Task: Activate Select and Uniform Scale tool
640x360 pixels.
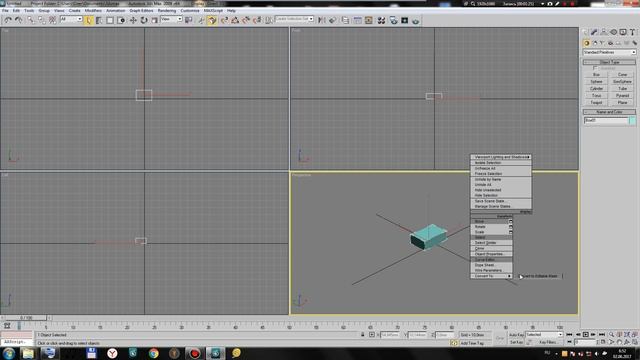Action: pos(155,20)
